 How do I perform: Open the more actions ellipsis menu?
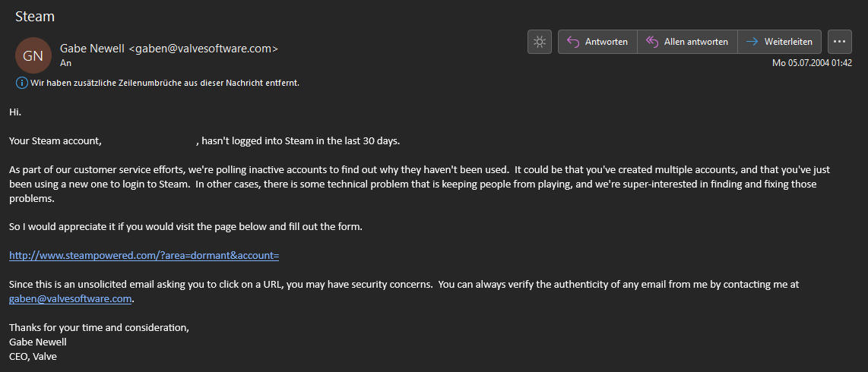point(839,42)
